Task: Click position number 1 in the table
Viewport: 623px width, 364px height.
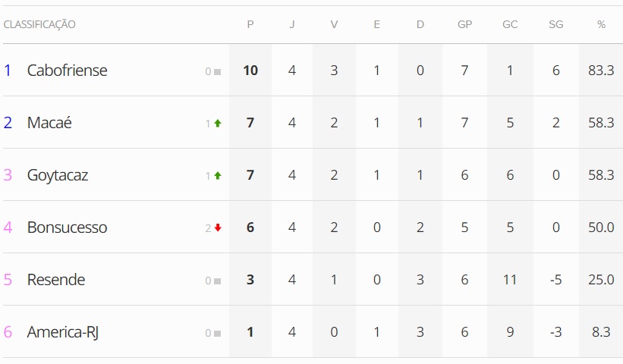Action: tap(8, 71)
